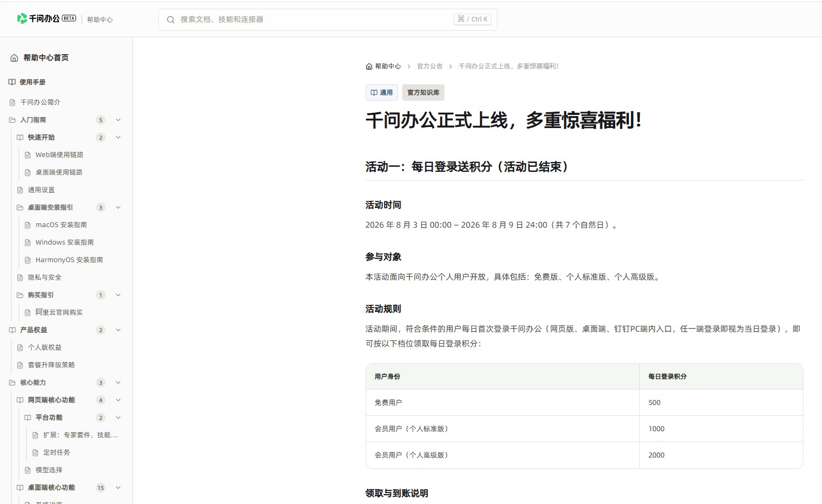Click the book icon in the 通用 tag

374,92
